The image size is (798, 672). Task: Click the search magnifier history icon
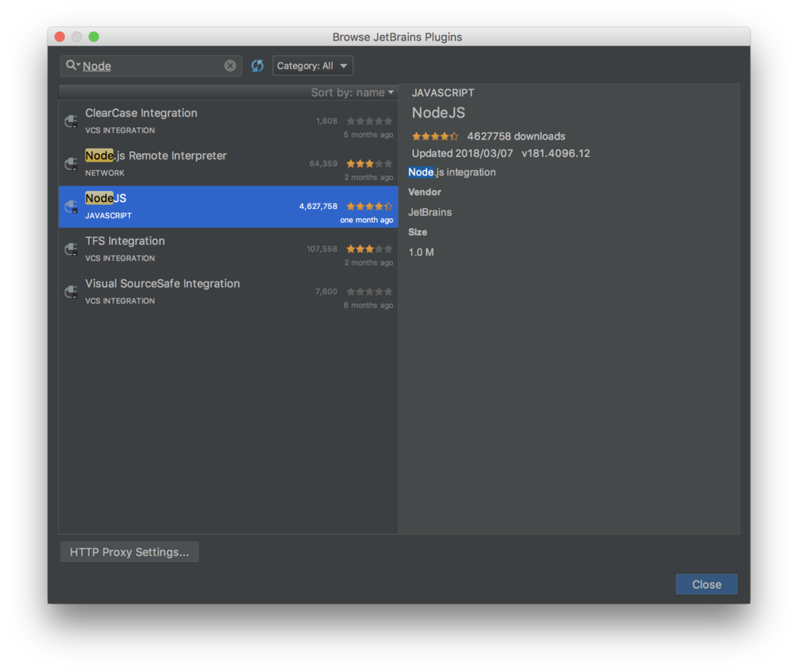72,65
